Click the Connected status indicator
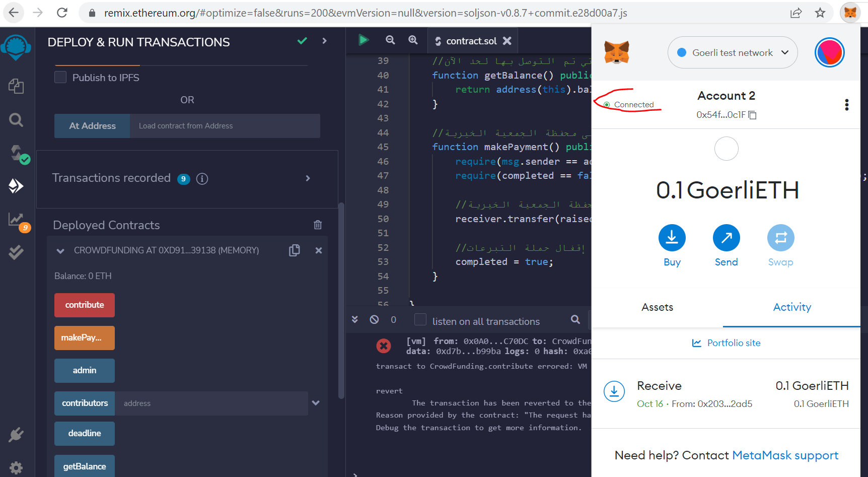 click(x=629, y=105)
